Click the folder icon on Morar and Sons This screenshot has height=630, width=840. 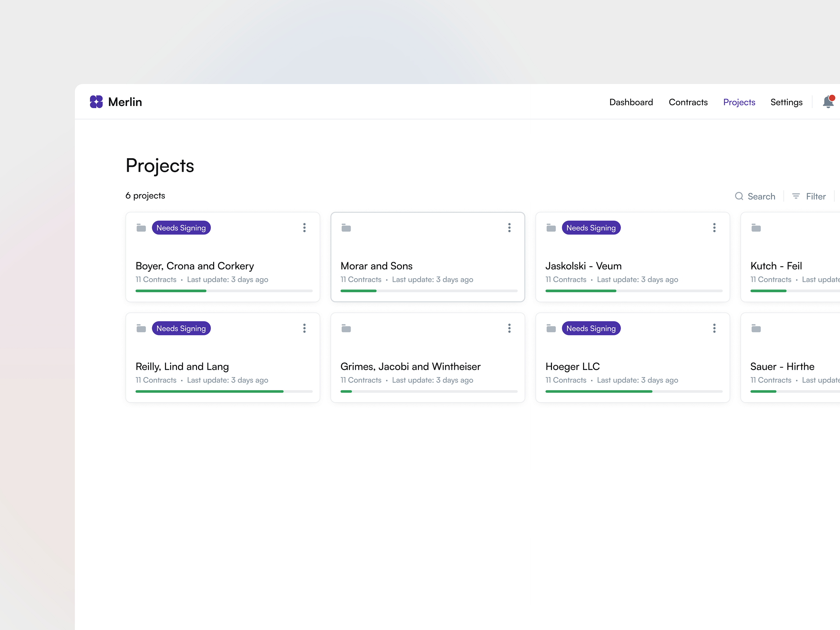click(346, 228)
